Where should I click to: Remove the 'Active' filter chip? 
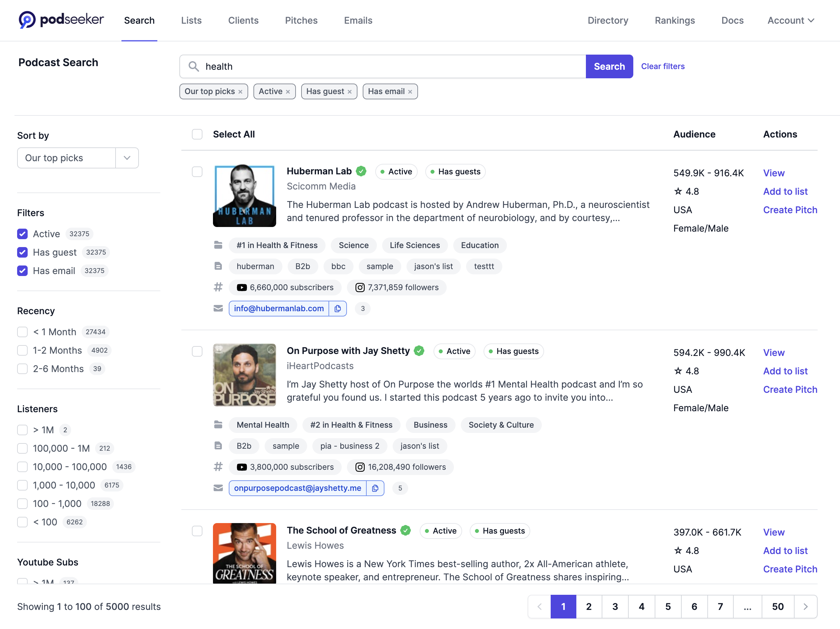[288, 92]
